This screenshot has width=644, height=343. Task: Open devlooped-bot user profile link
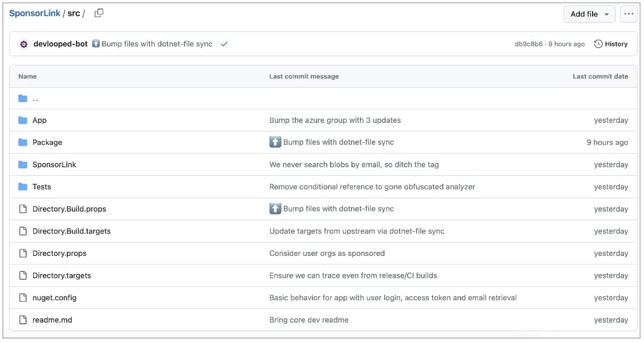[x=60, y=44]
